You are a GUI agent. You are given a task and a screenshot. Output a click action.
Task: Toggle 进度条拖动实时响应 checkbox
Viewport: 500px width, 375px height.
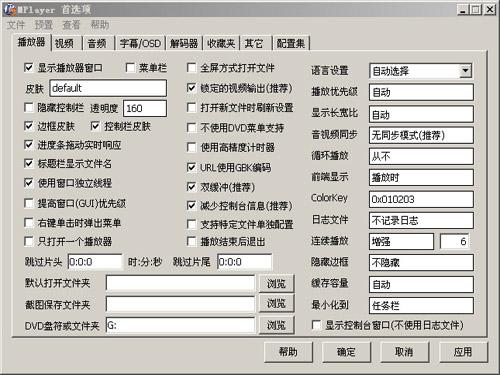[x=29, y=145]
